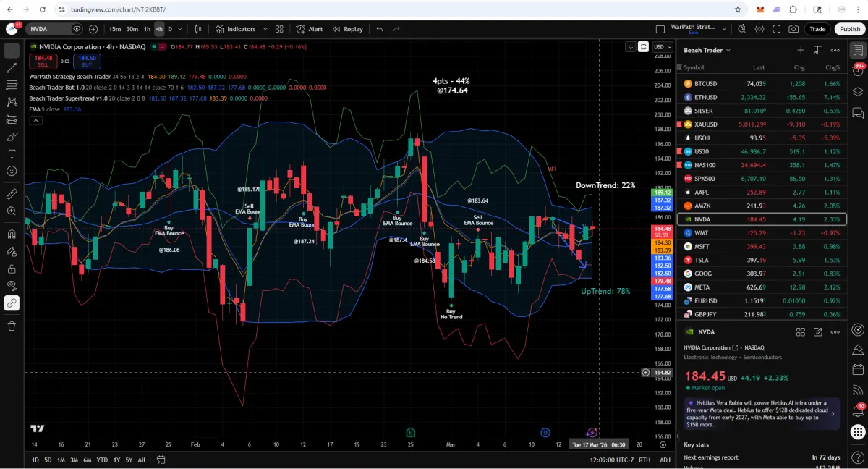Set chart range to All
This screenshot has height=469, width=868.
(x=141, y=460)
